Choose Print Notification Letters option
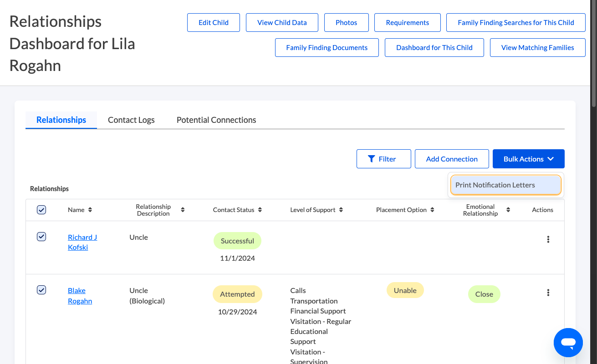 coord(506,185)
